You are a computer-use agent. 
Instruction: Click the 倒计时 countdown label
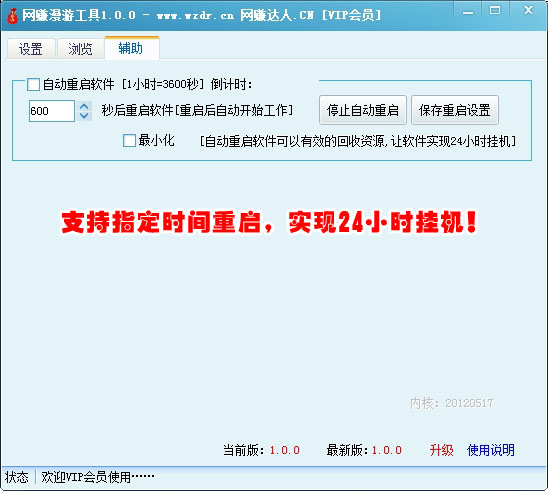click(x=231, y=84)
